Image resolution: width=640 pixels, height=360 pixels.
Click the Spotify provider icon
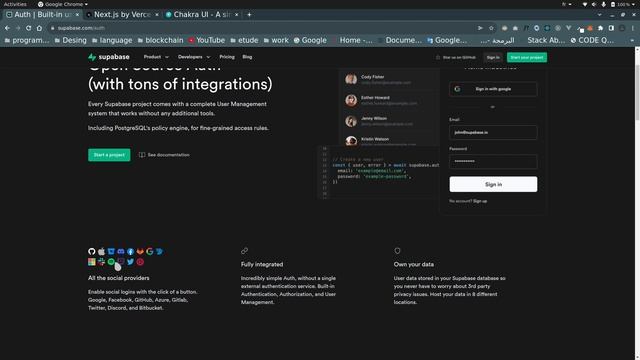[111, 262]
